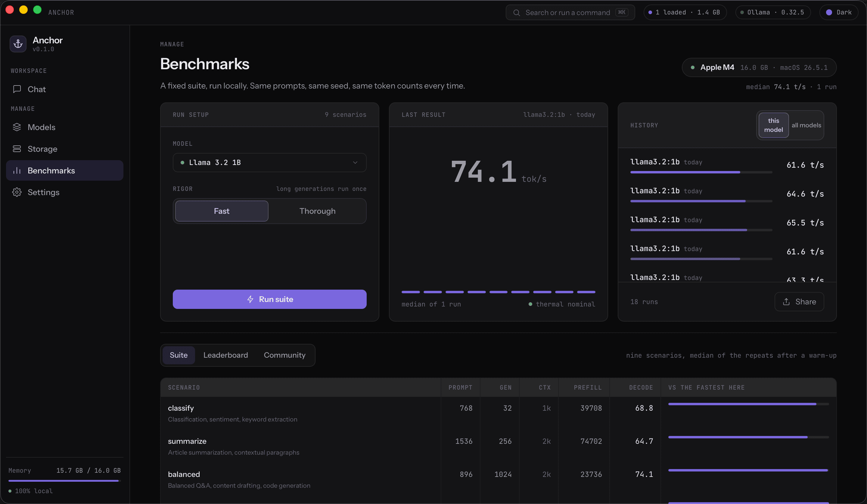Open the Storage page icon

(17, 149)
